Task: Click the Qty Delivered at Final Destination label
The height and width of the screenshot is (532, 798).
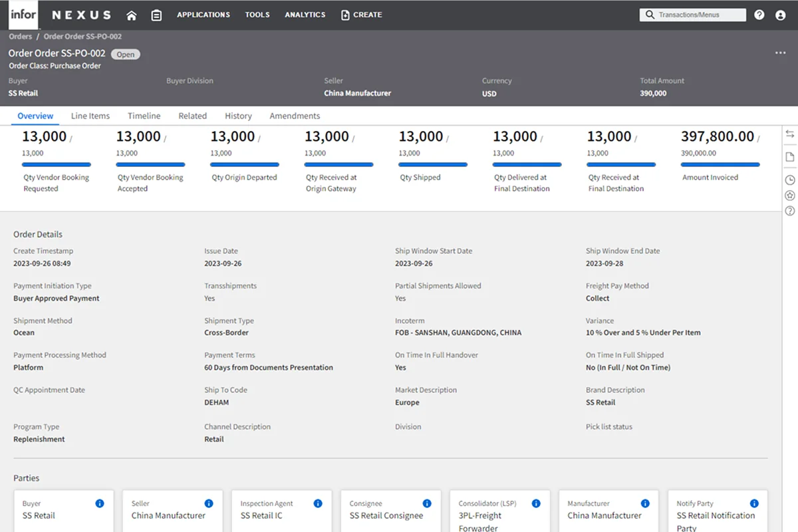Action: click(522, 183)
